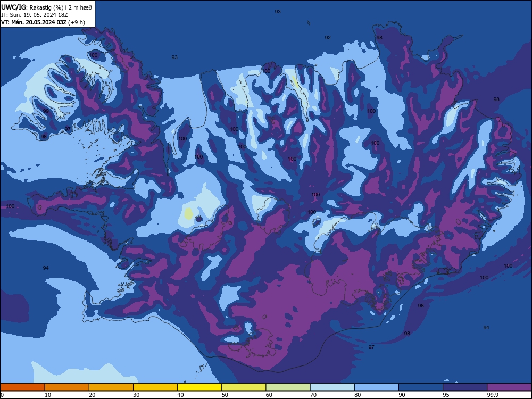Viewport: 532px width, 399px height.
Task: Click the light blue 80–90 legend swatch
Action: 377,387
